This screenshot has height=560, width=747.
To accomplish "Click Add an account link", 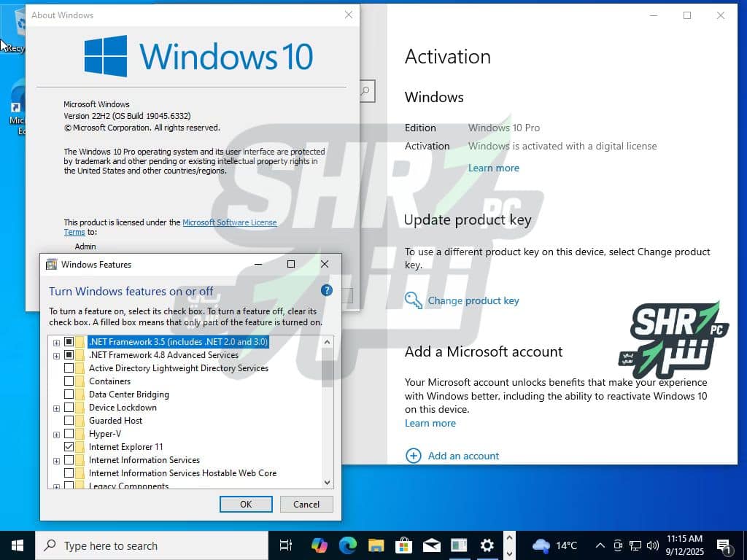I will click(463, 456).
